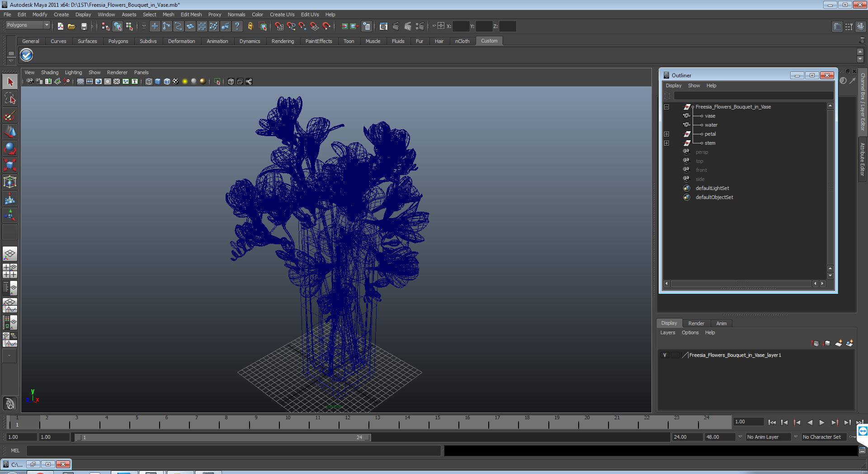This screenshot has height=474, width=868.
Task: Select the Move tool in toolbox
Action: tap(10, 132)
